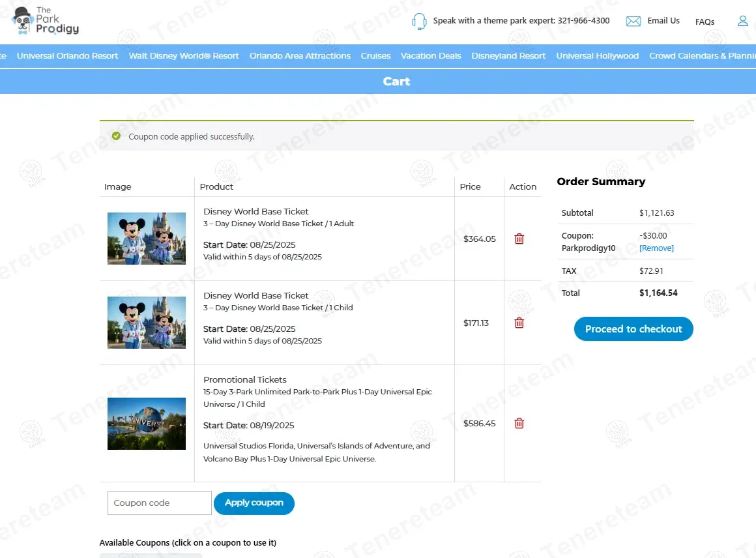Open Walt Disney World Resort menu
The width and height of the screenshot is (756, 558).
point(184,56)
